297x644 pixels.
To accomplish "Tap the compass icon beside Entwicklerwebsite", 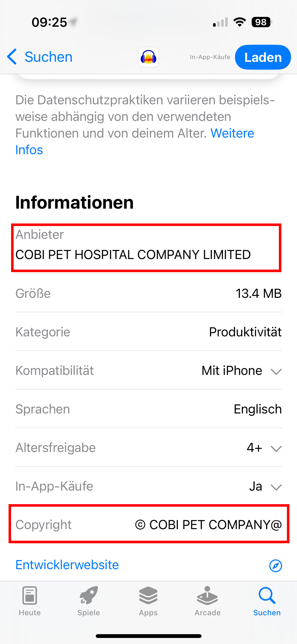I will tap(276, 566).
